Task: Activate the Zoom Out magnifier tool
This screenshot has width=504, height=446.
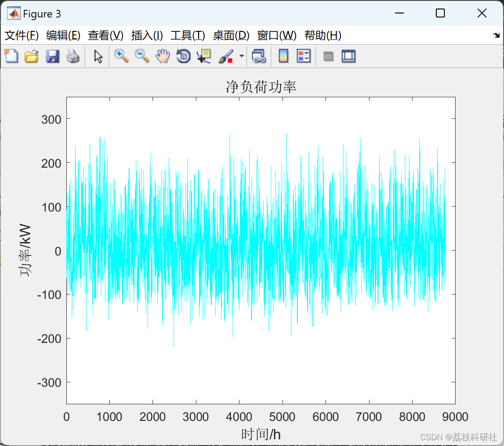Action: [x=142, y=56]
